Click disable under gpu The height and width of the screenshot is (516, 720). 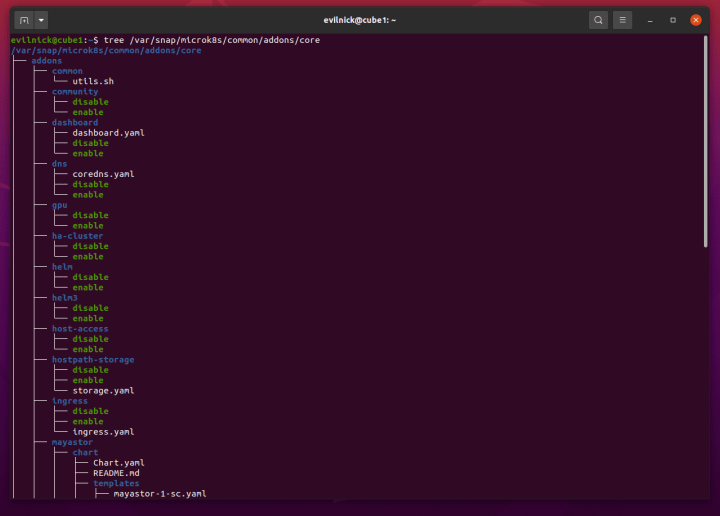(x=90, y=215)
